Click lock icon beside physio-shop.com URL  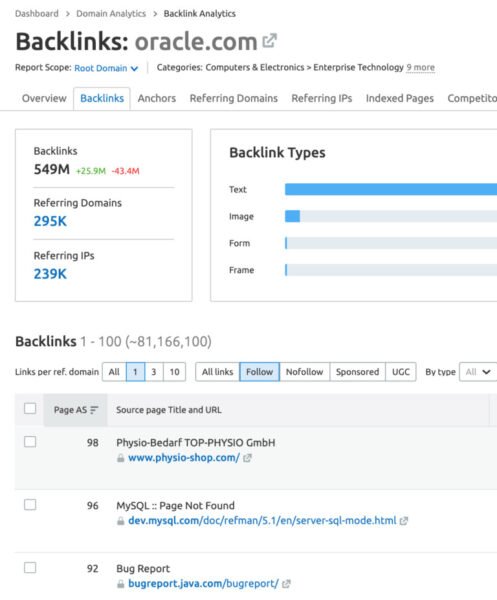click(x=121, y=458)
